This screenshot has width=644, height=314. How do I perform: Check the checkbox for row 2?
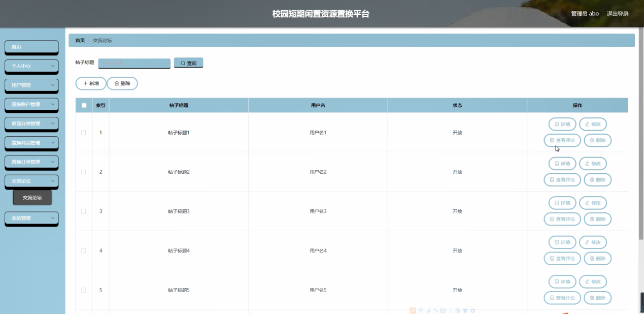pos(83,172)
